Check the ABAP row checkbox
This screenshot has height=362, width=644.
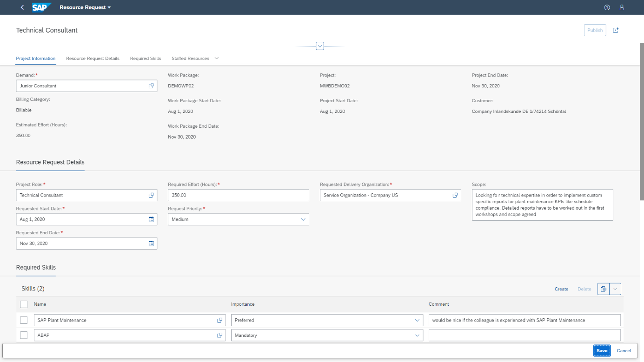pyautogui.click(x=24, y=335)
